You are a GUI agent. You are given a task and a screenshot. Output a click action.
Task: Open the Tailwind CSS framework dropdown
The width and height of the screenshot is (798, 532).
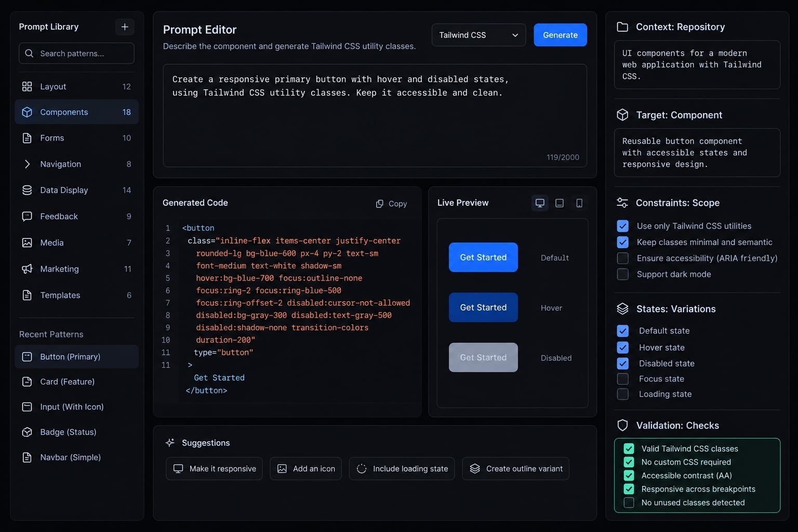478,35
